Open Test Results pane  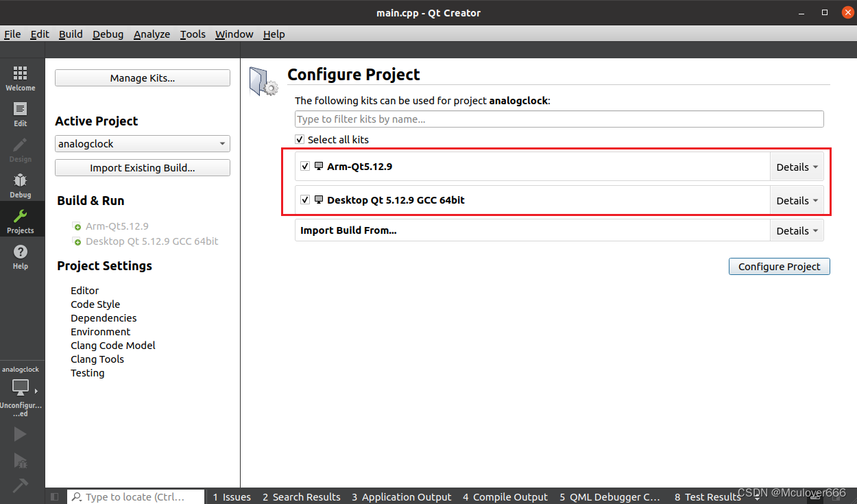click(x=708, y=497)
